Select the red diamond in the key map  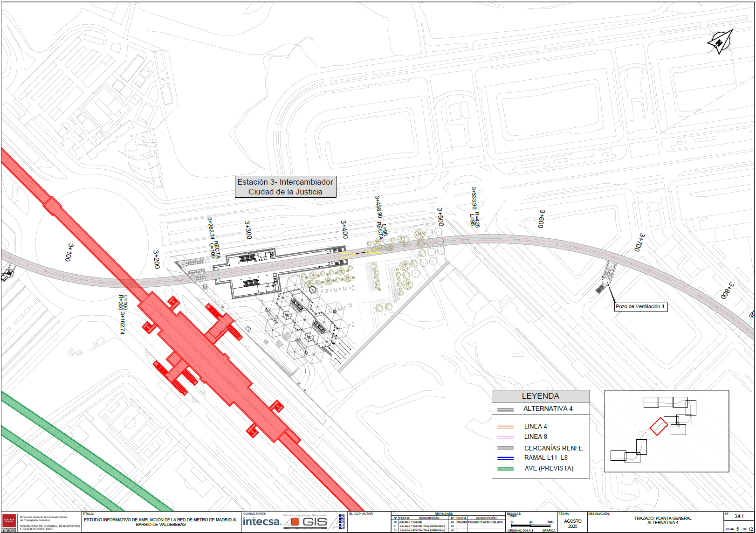(x=658, y=426)
